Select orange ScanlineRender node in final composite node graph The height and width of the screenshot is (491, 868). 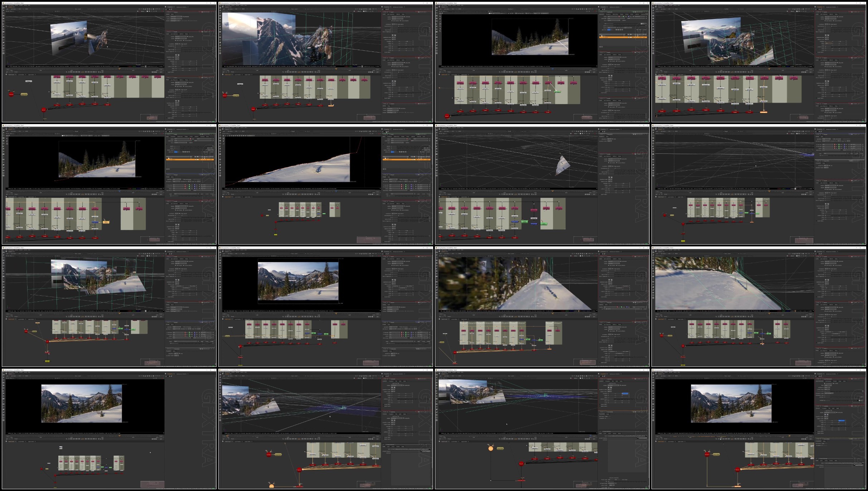point(737,486)
